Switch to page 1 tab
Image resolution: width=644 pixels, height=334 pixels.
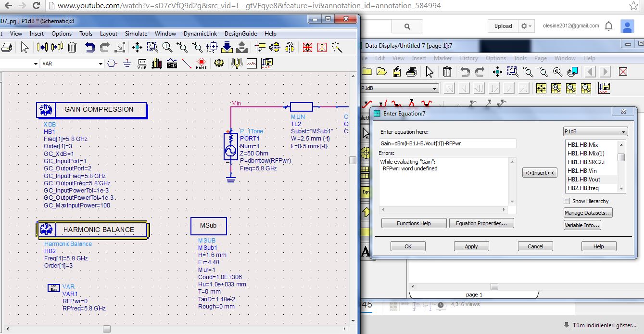[474, 295]
